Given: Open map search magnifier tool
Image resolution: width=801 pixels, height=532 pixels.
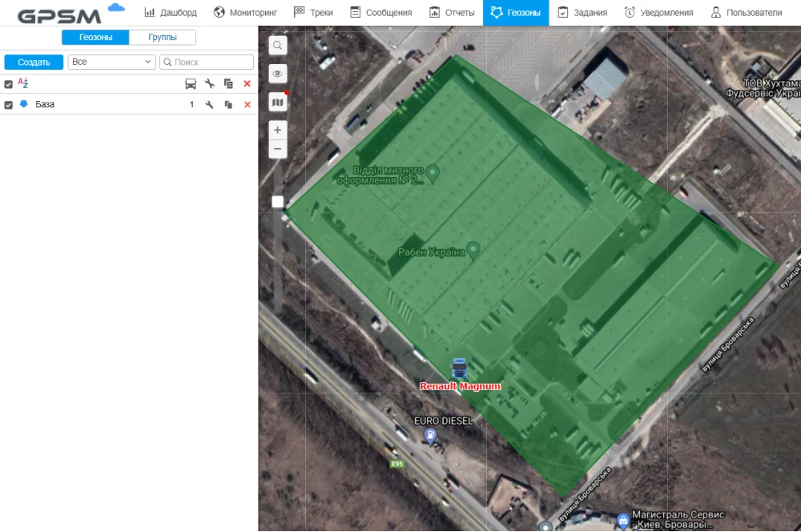Looking at the screenshot, I should point(277,46).
